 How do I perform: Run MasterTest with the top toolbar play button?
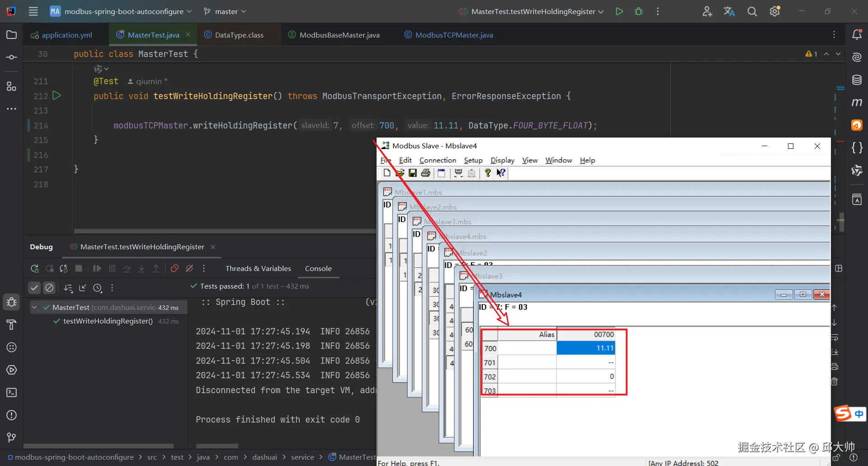(619, 12)
